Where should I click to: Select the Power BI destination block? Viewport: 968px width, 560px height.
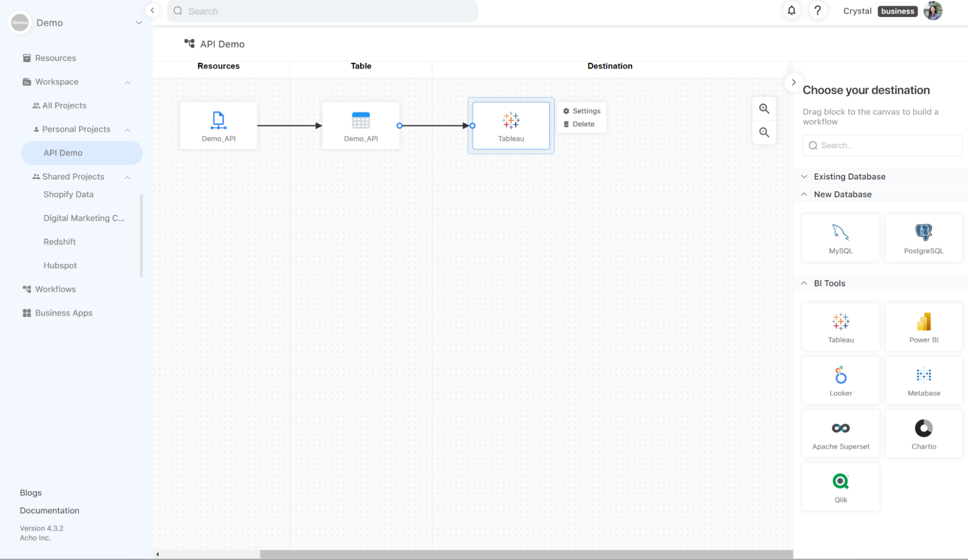coord(923,327)
